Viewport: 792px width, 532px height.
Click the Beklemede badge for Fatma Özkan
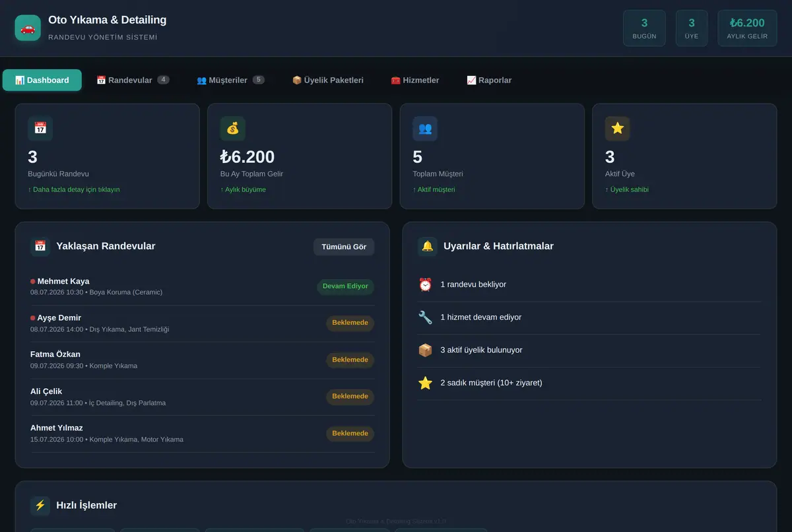tap(350, 360)
